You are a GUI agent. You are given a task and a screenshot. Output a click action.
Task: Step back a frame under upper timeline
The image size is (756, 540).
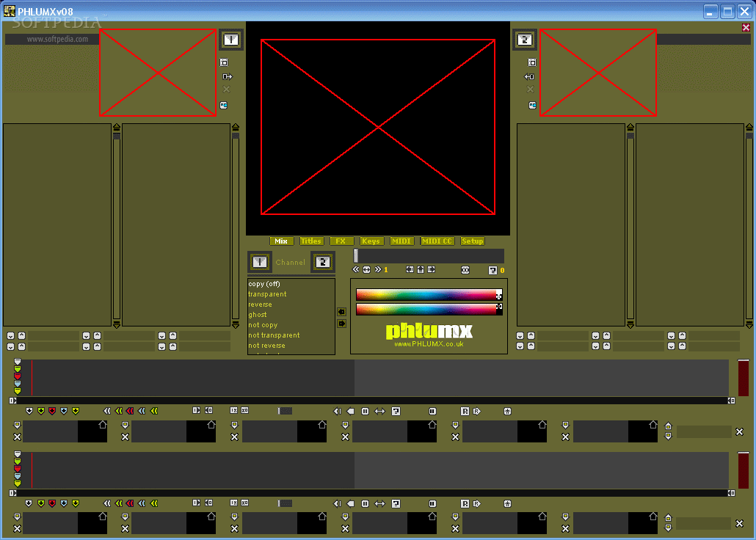(x=337, y=412)
